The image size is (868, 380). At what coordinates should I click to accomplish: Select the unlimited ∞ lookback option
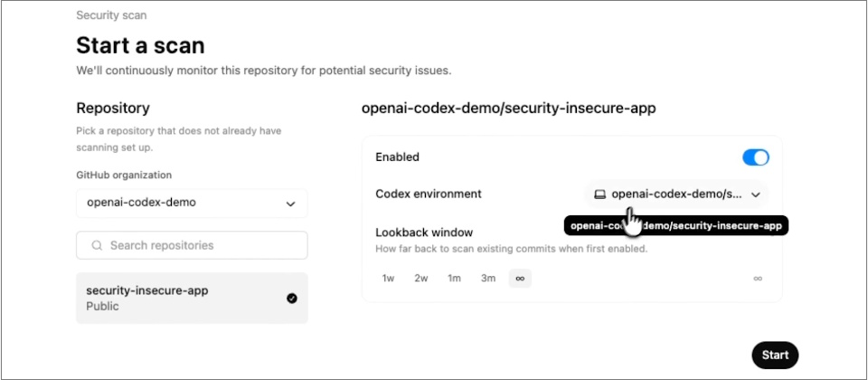point(520,279)
